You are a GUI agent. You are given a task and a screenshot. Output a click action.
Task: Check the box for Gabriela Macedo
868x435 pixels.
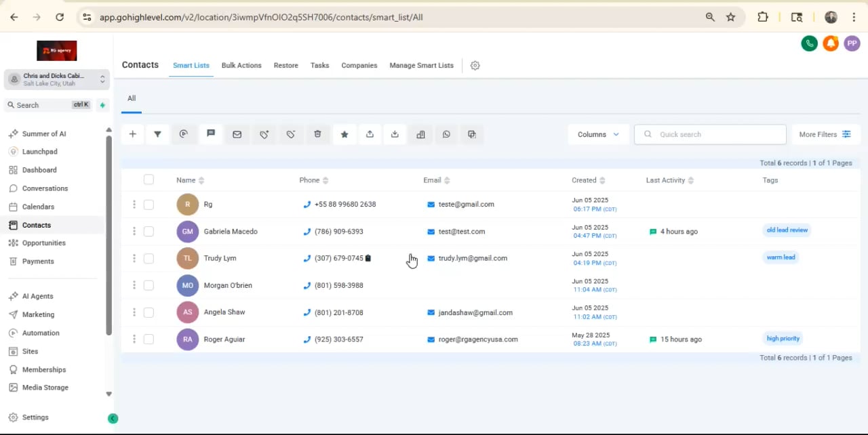[149, 232]
